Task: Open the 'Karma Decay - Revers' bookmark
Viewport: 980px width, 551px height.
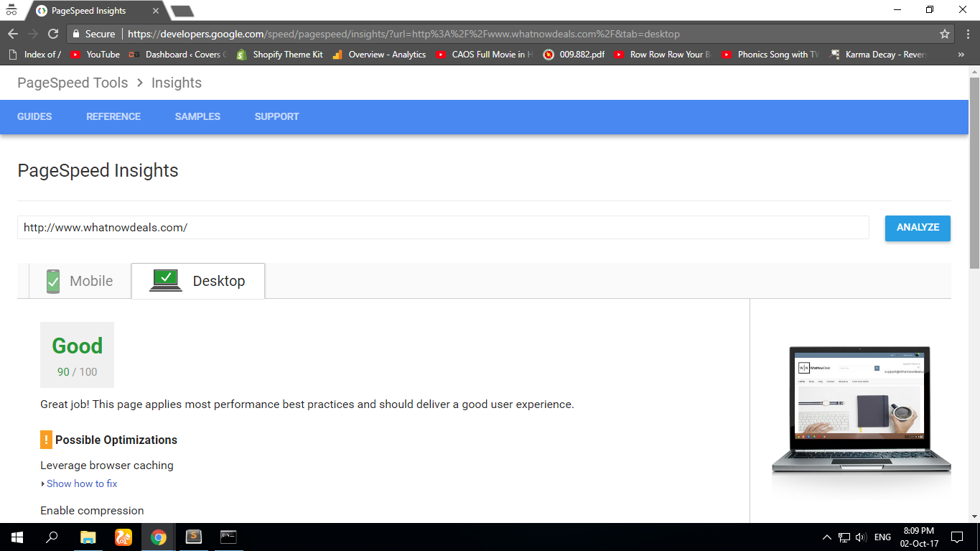Action: (x=878, y=55)
